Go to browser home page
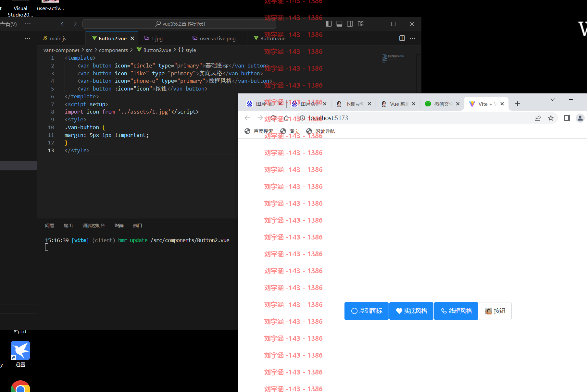 click(286, 118)
